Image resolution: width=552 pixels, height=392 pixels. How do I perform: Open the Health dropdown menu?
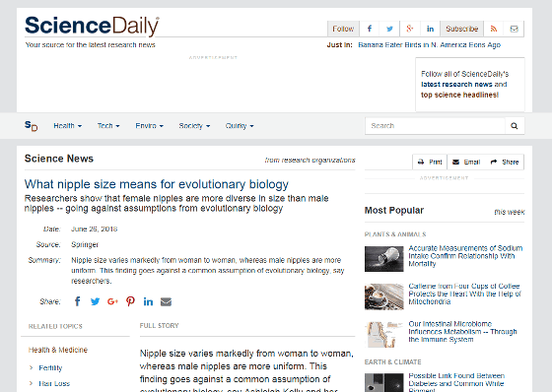68,126
